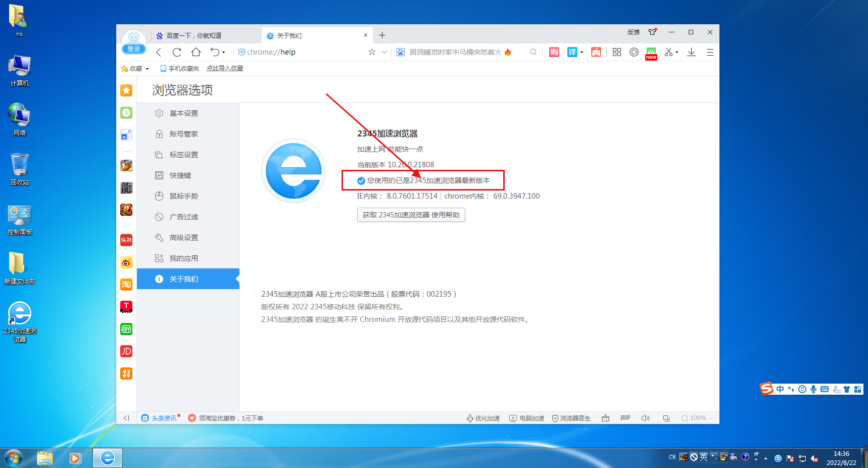The image size is (868, 468).
Task: Select 基本设置 in the options menu
Action: click(188, 113)
